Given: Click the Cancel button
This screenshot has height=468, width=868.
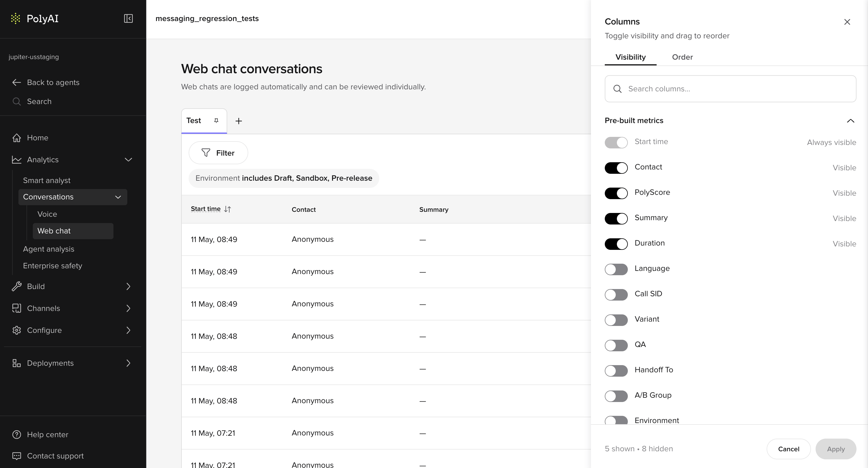Looking at the screenshot, I should tap(789, 449).
